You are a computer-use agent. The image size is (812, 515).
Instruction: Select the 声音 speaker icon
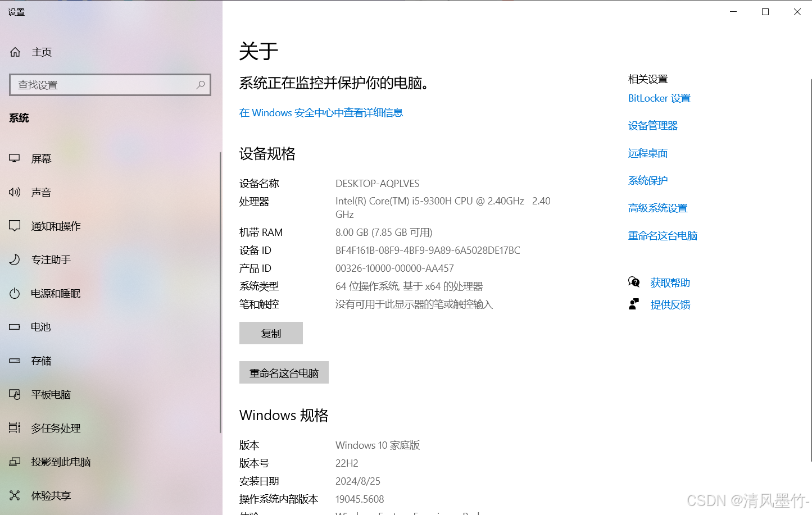click(x=15, y=192)
